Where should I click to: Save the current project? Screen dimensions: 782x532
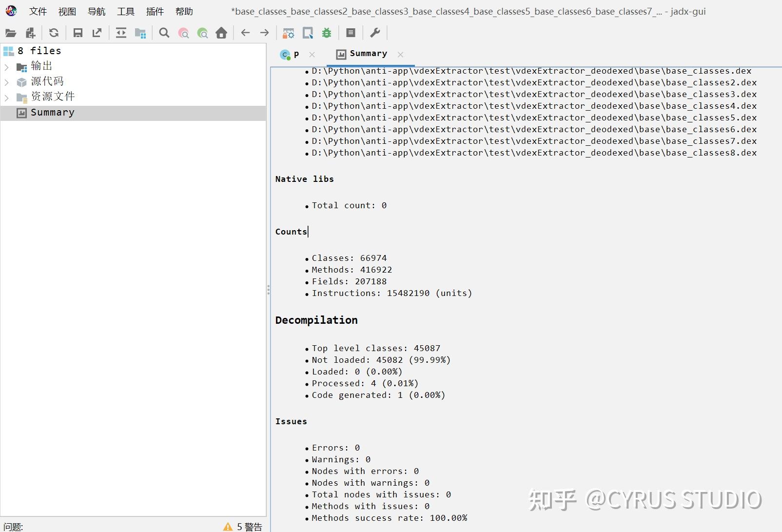(78, 33)
